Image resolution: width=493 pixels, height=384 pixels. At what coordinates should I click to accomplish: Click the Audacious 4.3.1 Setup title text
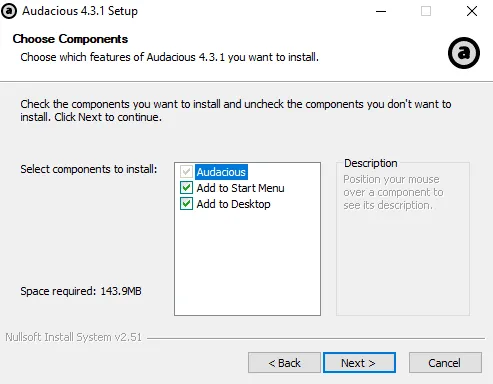(80, 11)
